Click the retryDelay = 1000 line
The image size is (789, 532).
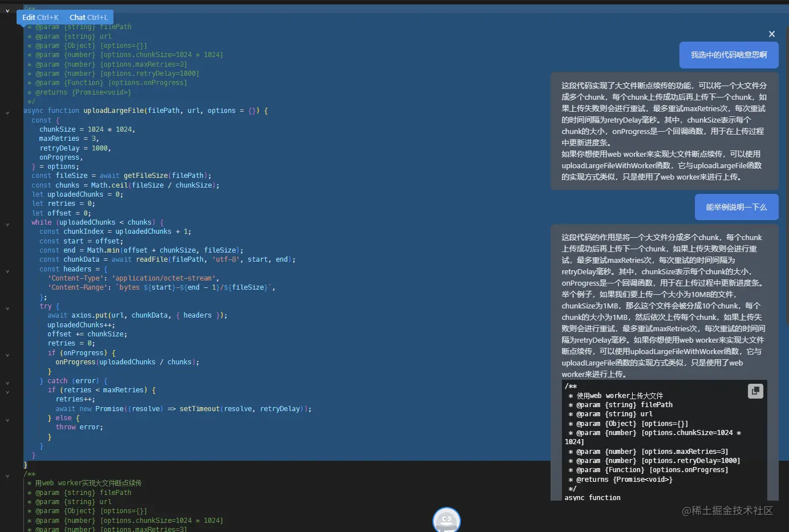[75, 148]
